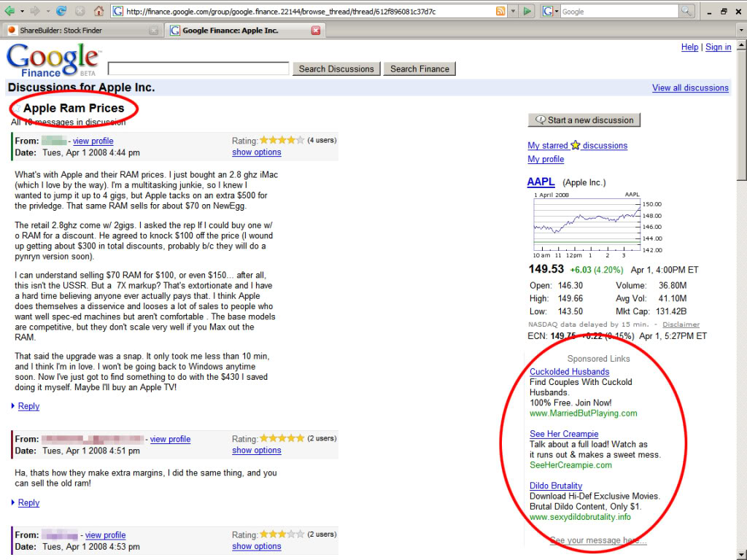Click the Apple Ram Prices thread title

(x=74, y=108)
